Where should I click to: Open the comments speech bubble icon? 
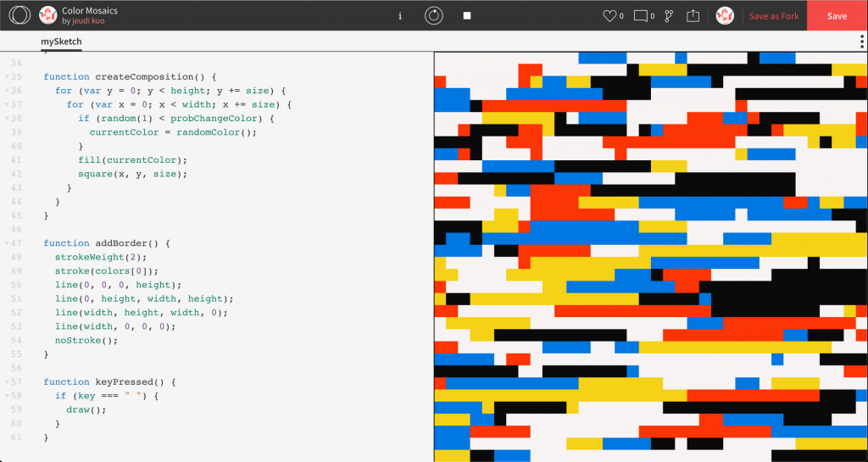(641, 16)
